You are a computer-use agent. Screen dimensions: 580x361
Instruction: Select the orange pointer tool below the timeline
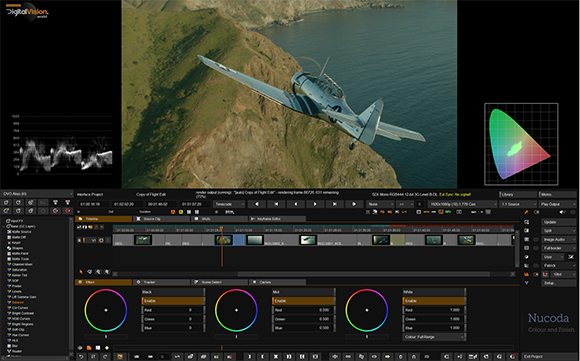pos(81,272)
